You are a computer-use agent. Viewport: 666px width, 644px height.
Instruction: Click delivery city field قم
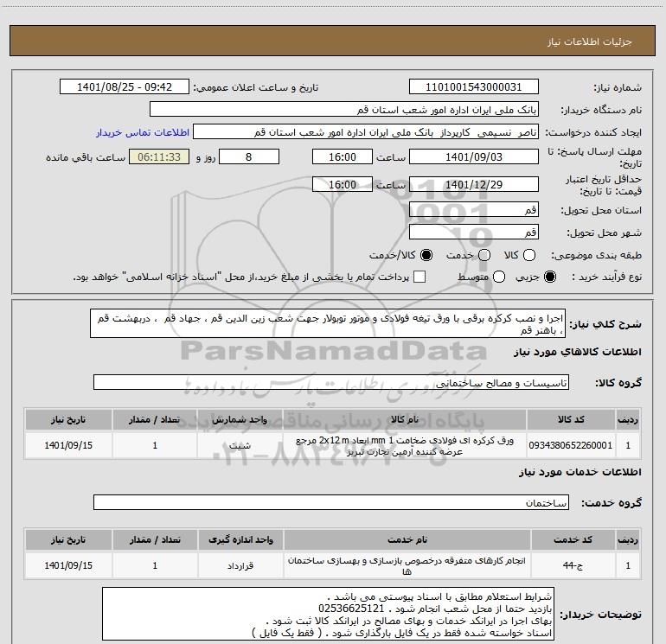(474, 233)
